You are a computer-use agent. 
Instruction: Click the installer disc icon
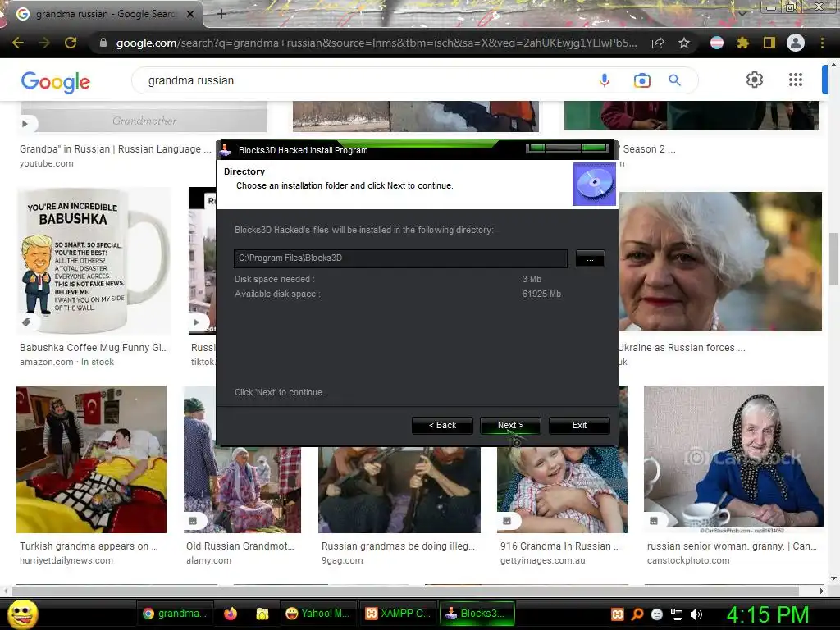[x=594, y=185]
